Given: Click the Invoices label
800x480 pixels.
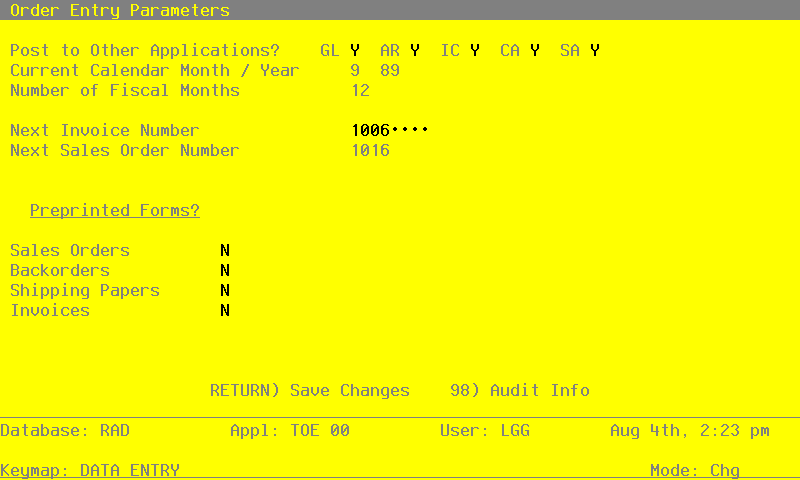Looking at the screenshot, I should (x=50, y=310).
